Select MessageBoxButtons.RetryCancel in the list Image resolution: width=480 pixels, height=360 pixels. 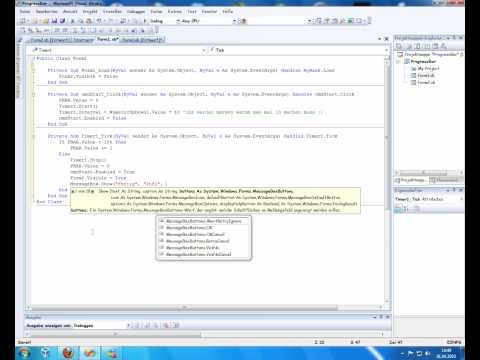[204, 241]
